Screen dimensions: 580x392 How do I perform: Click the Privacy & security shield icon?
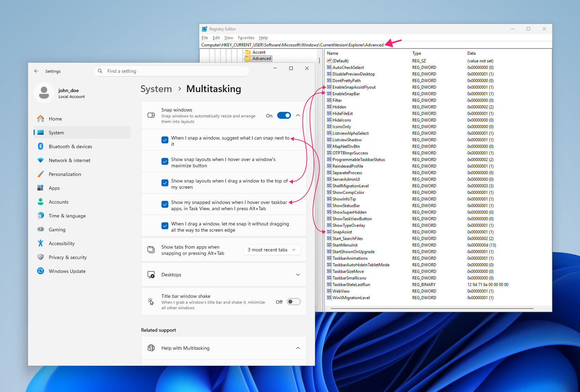coord(41,257)
